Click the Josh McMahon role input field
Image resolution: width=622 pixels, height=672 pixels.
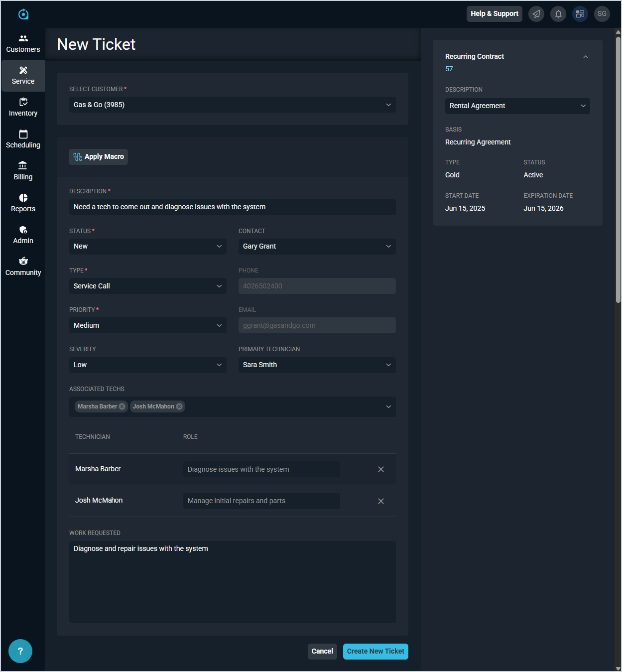tap(261, 501)
